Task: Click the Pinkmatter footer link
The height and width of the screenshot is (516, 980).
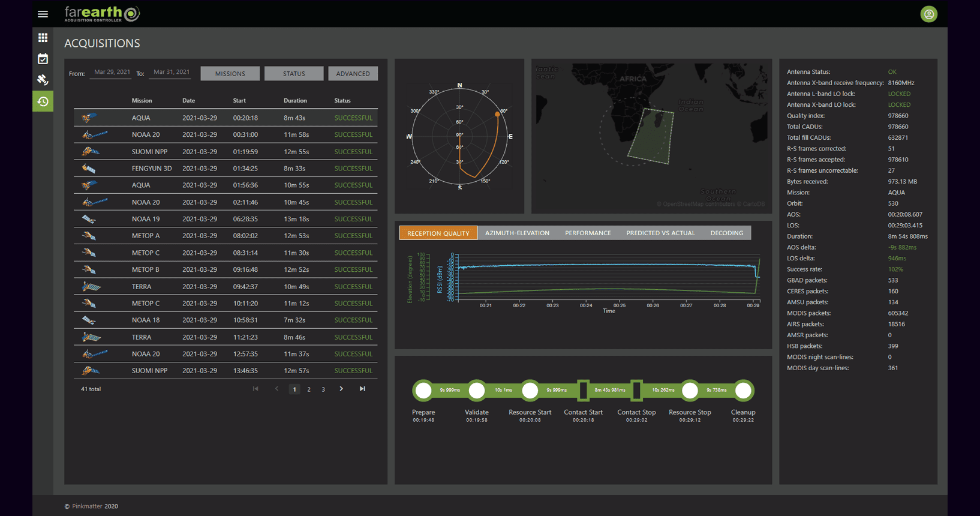Action: [87, 506]
